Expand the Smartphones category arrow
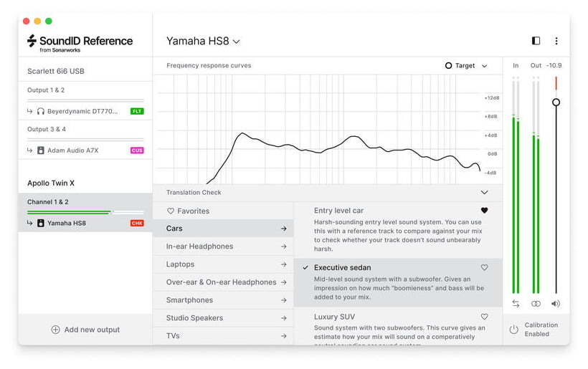Image resolution: width=588 pixels, height=369 pixels. [283, 300]
